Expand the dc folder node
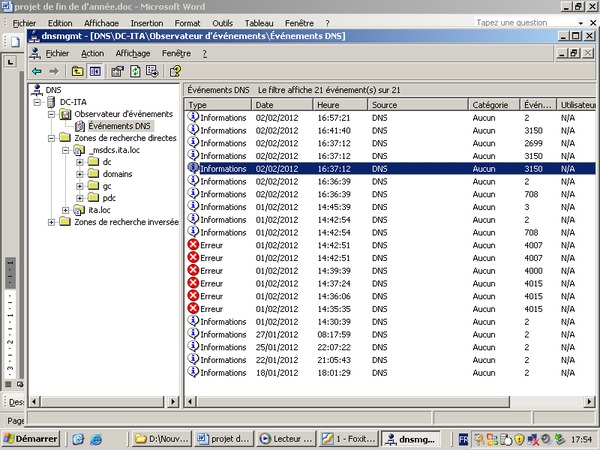The height and width of the screenshot is (450, 600). (x=80, y=162)
